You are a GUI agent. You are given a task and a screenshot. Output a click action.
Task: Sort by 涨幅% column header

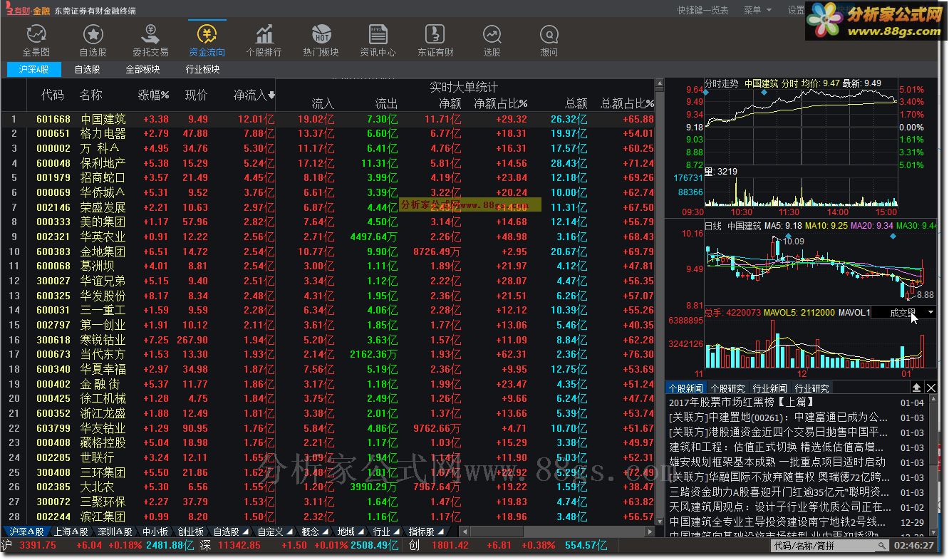coord(154,95)
